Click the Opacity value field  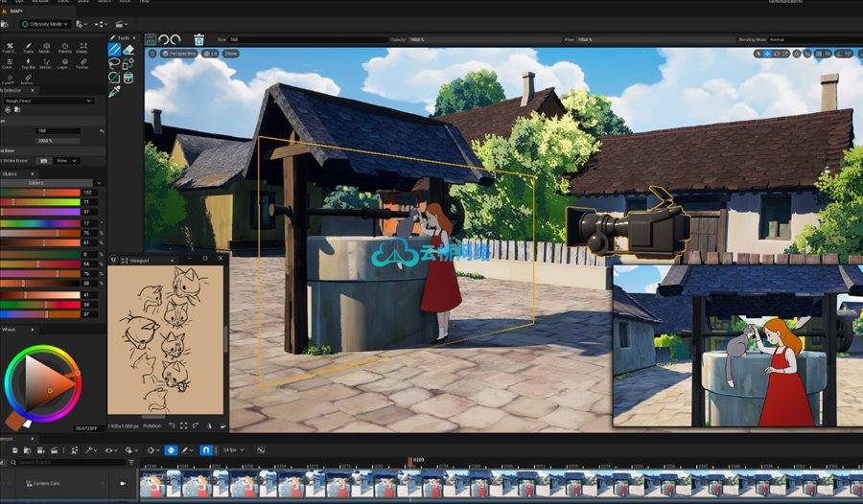tap(485, 39)
